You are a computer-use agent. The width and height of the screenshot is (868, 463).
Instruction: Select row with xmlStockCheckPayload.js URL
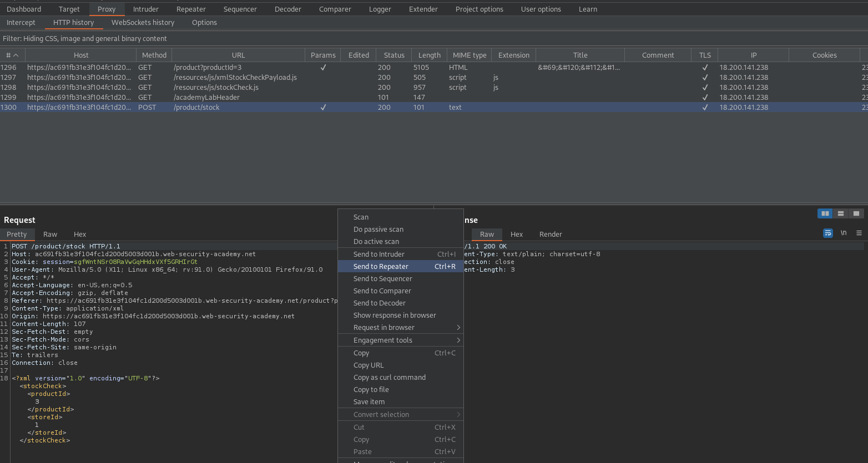tap(434, 78)
